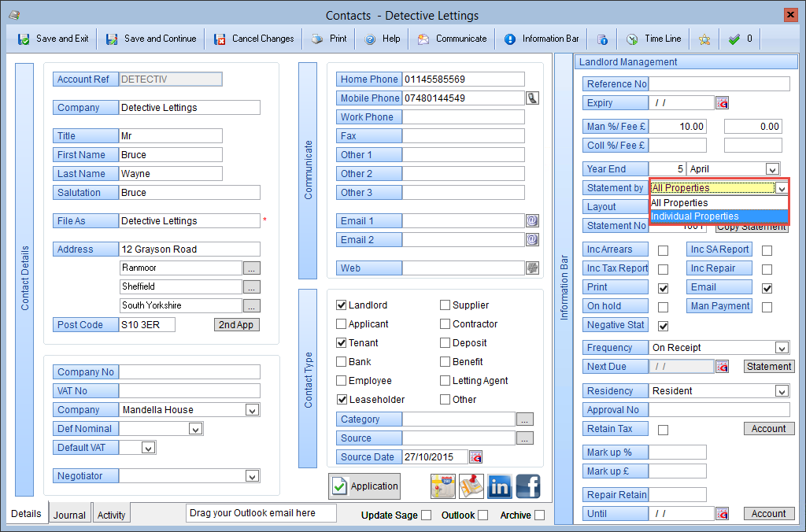
Task: Switch to the Activity tab
Action: 111,515
